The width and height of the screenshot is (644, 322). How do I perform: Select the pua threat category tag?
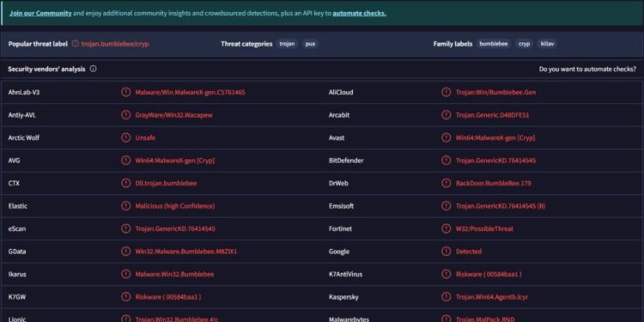[x=310, y=44]
